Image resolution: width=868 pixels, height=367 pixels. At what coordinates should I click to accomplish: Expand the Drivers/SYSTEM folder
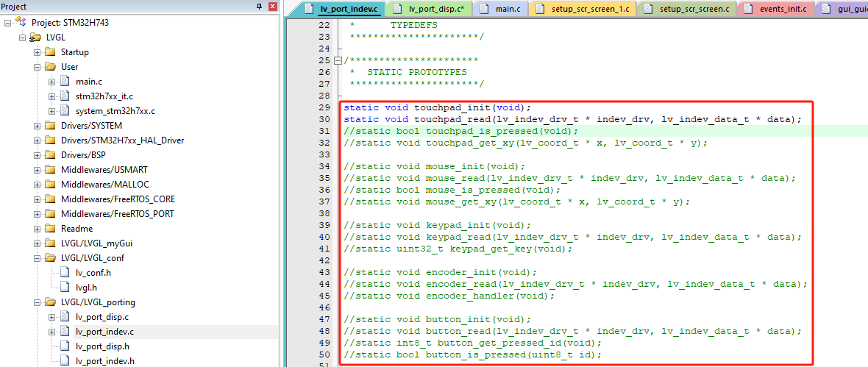click(37, 126)
